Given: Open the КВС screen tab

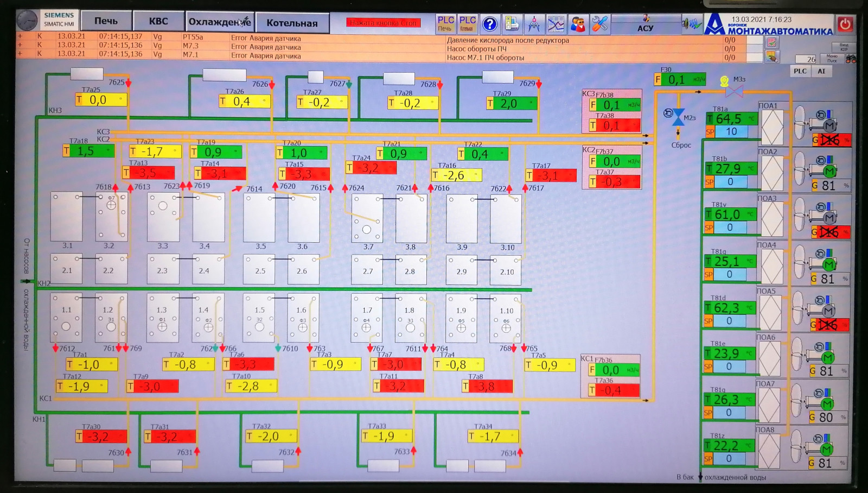Looking at the screenshot, I should pos(158,21).
